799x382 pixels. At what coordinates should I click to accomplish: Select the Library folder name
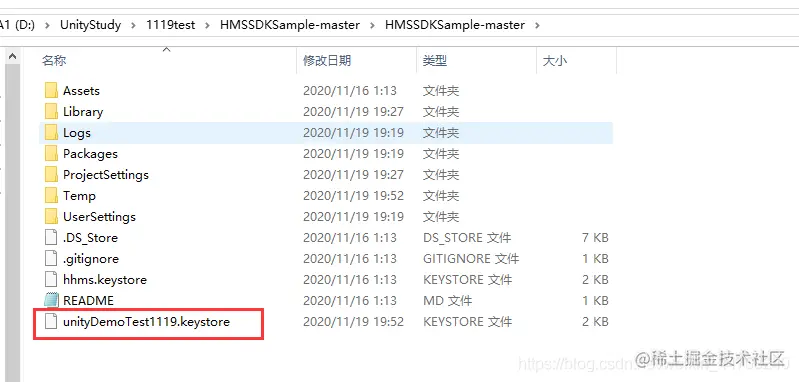(83, 112)
